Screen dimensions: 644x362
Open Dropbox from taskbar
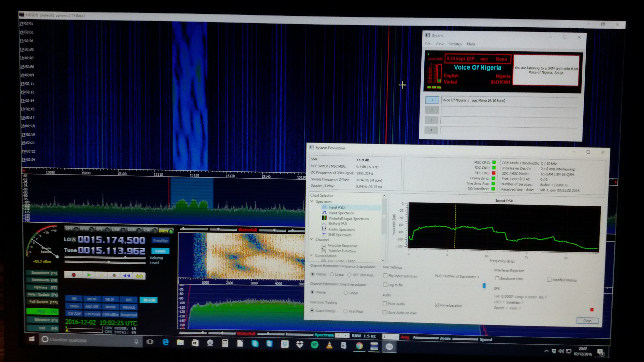300,344
